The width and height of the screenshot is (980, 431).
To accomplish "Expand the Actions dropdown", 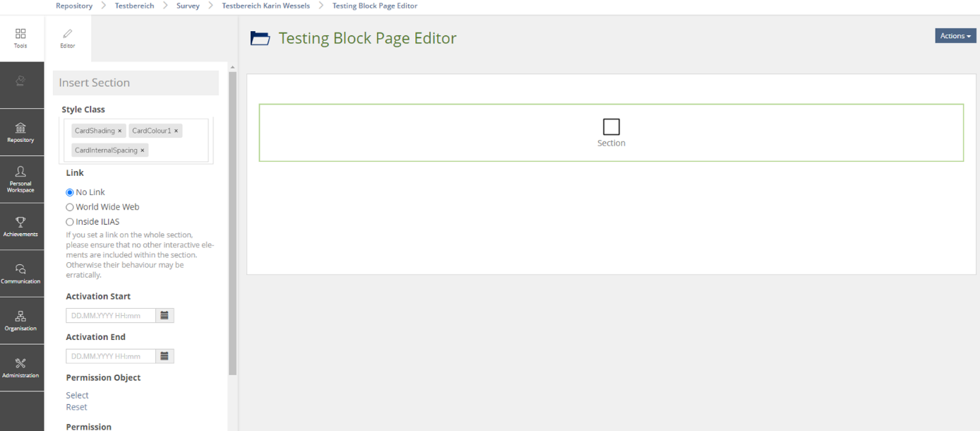I will click(x=955, y=36).
